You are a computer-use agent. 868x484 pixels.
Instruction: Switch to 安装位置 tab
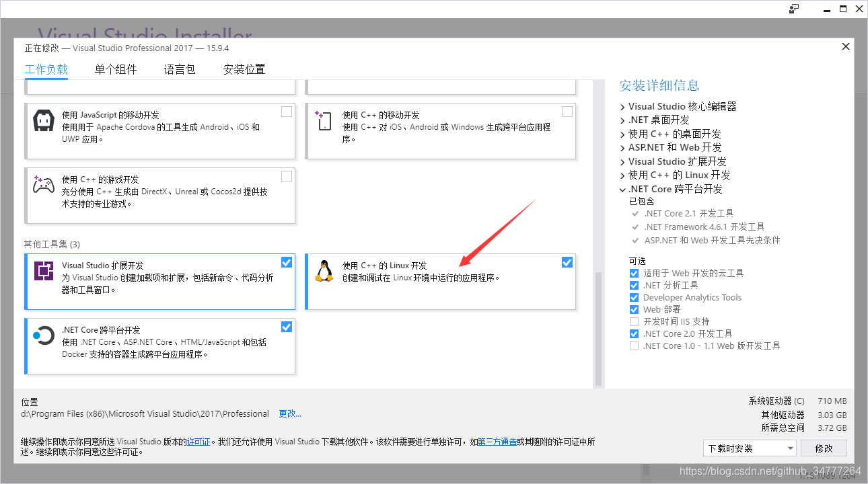pos(244,69)
